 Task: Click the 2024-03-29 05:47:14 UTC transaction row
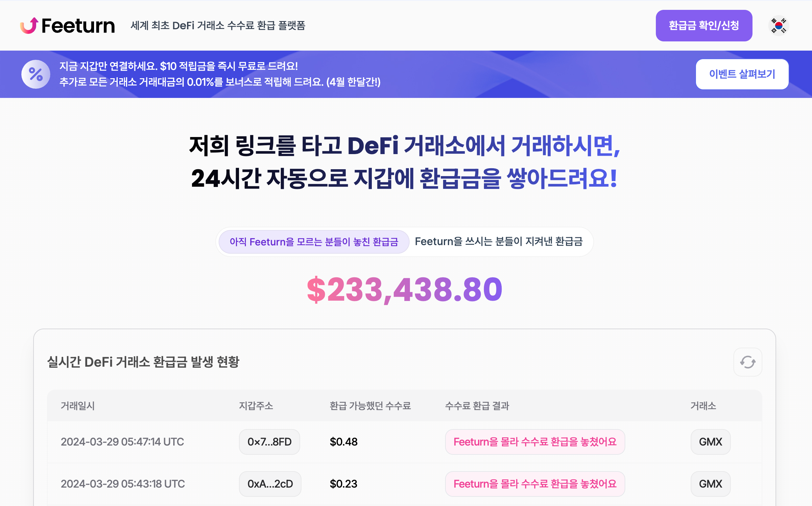click(x=122, y=442)
